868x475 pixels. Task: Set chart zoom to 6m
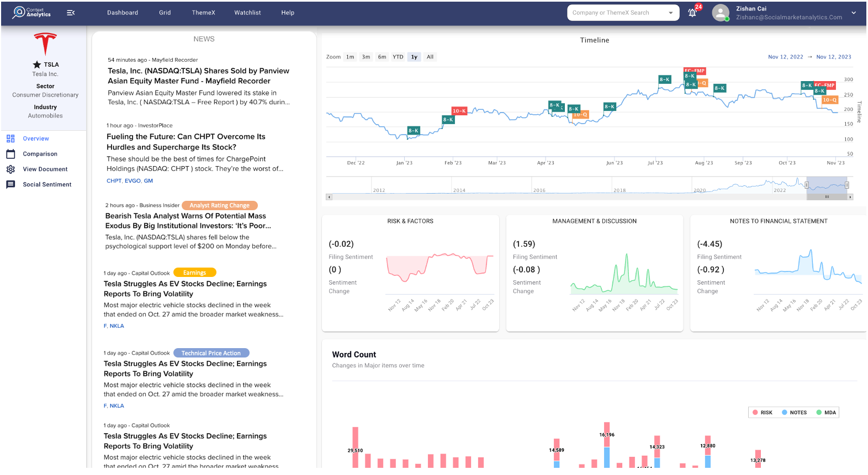[382, 57]
